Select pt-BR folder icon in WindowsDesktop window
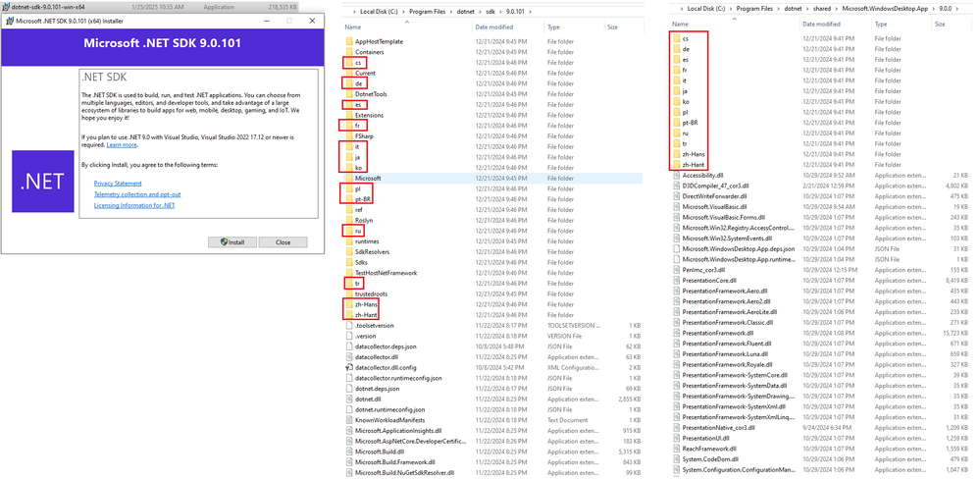 (x=677, y=123)
